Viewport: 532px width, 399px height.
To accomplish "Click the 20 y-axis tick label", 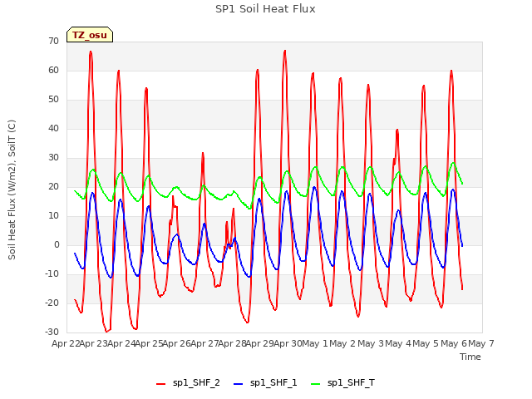I will (x=53, y=186).
